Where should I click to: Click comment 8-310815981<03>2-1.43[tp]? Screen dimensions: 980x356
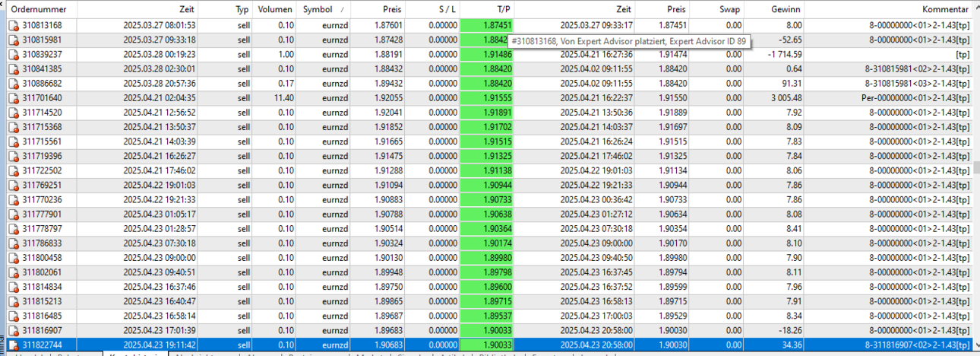tap(918, 84)
